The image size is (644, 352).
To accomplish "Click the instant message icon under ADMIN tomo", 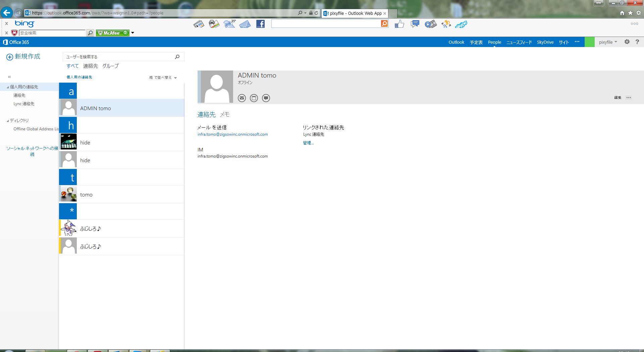I will (x=266, y=98).
